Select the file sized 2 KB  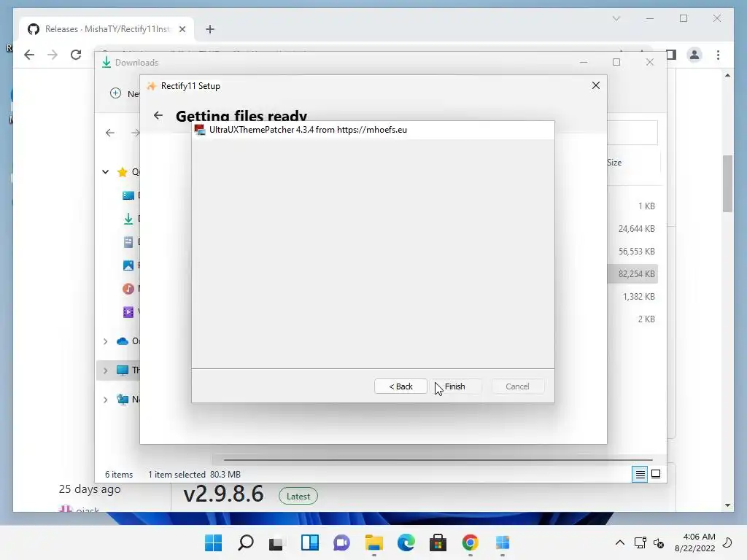pos(646,319)
